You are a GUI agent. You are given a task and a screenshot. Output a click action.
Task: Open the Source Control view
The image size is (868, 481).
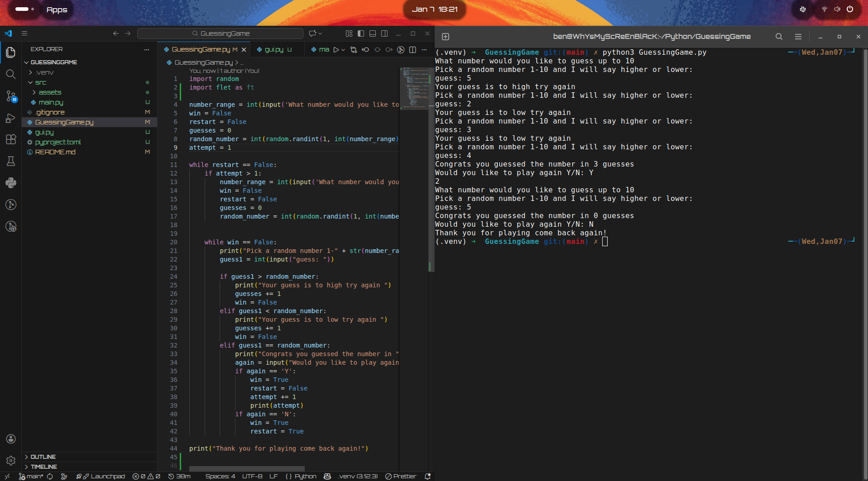[x=11, y=96]
